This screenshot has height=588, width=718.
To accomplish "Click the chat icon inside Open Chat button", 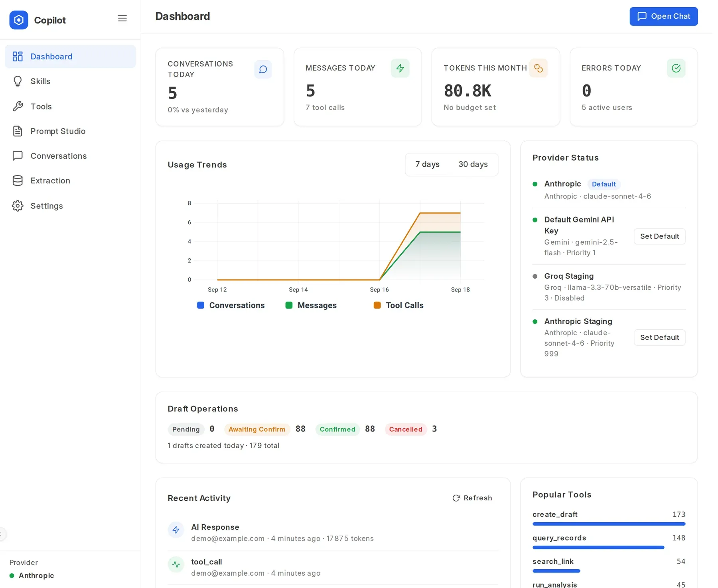I will point(642,16).
